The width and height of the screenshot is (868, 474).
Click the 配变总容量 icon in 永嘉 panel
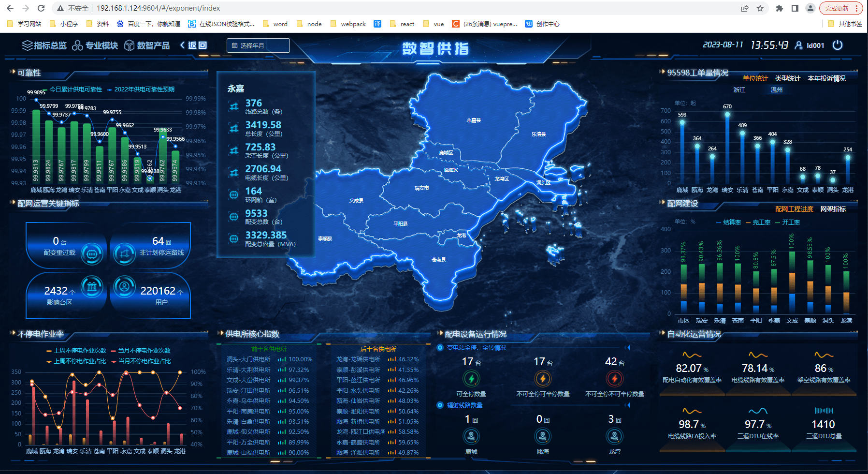234,239
